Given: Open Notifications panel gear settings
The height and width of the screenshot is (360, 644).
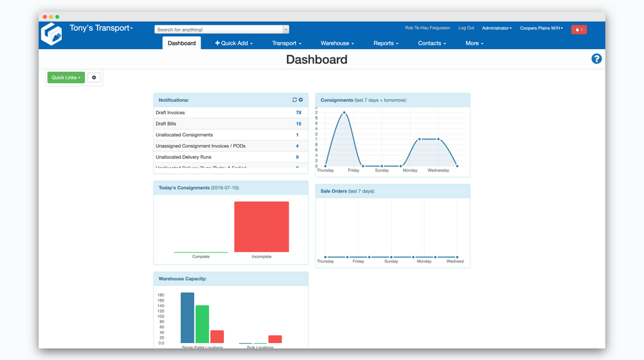Looking at the screenshot, I should point(301,100).
